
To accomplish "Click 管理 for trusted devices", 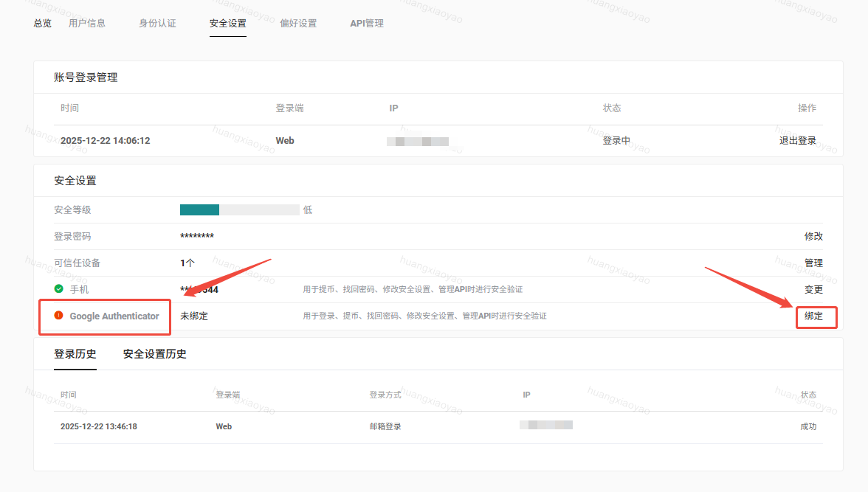I will pos(813,263).
